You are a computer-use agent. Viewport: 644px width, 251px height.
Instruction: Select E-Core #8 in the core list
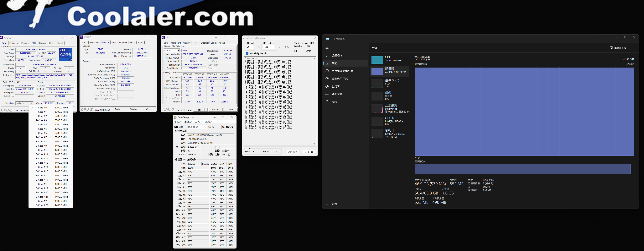51,142
